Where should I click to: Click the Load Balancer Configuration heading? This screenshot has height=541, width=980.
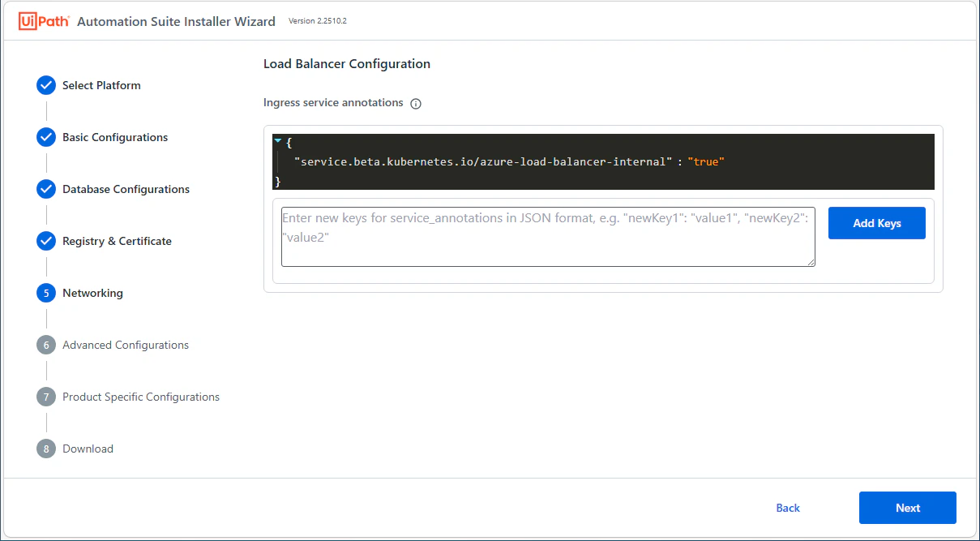pyautogui.click(x=347, y=63)
